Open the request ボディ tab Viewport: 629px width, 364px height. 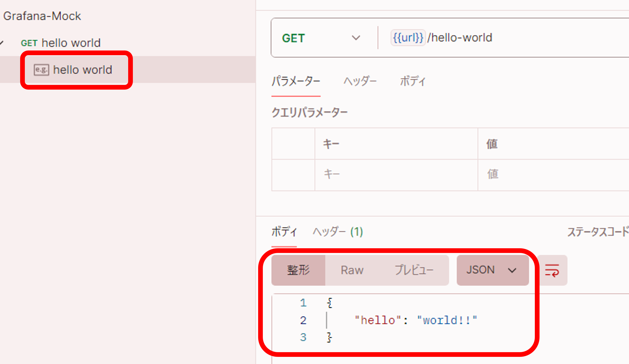pos(413,81)
